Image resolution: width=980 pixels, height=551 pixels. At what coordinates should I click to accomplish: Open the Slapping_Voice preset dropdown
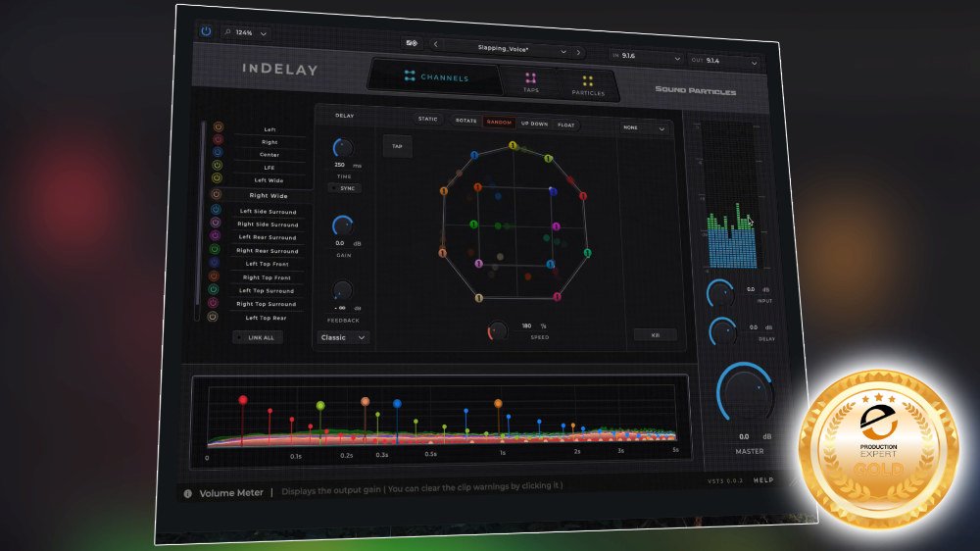tap(508, 49)
